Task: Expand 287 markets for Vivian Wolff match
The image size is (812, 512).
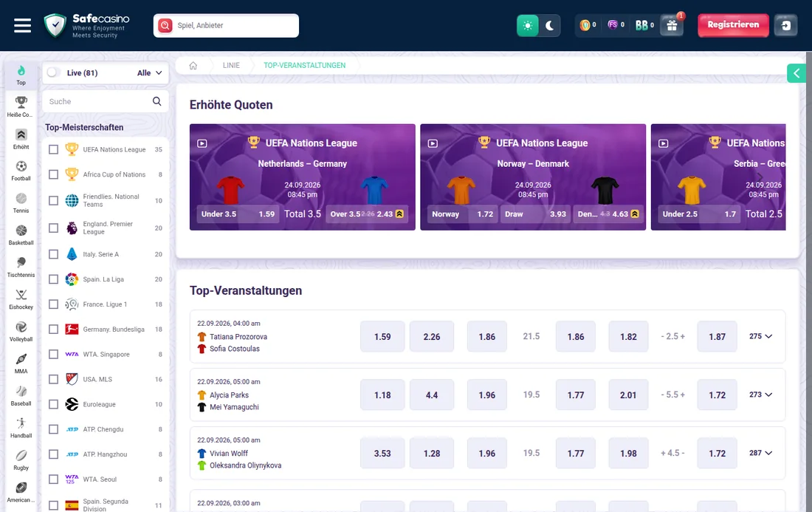Action: [761, 453]
